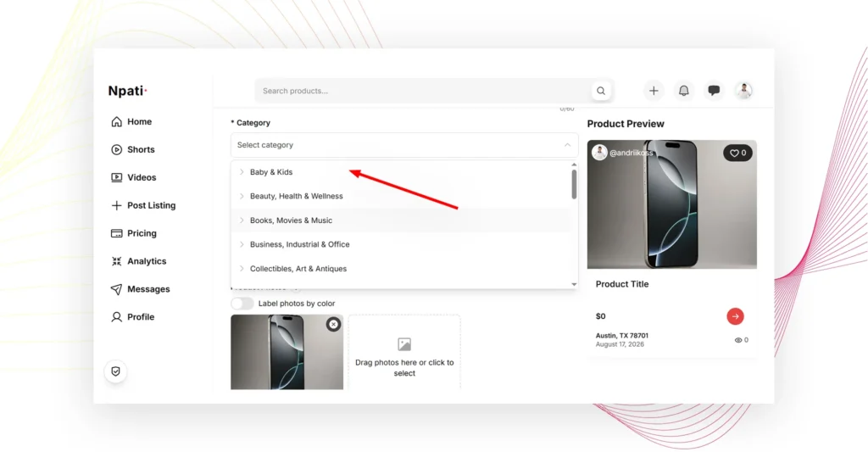This screenshot has height=452, width=868.
Task: Click the plus icon in header
Action: [x=654, y=90]
